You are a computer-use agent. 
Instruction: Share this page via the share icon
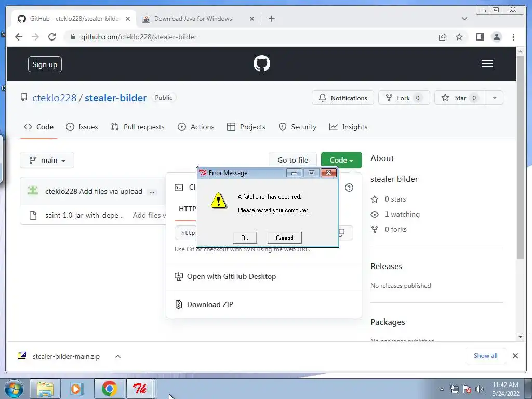[443, 37]
